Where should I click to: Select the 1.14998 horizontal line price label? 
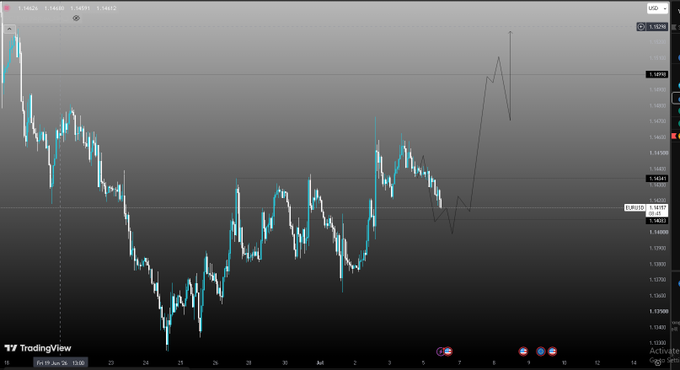pos(657,75)
